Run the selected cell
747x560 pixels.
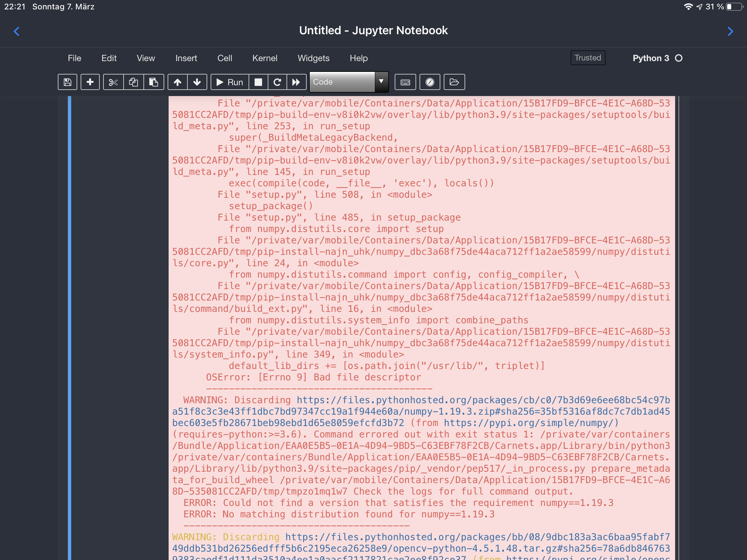pos(230,82)
